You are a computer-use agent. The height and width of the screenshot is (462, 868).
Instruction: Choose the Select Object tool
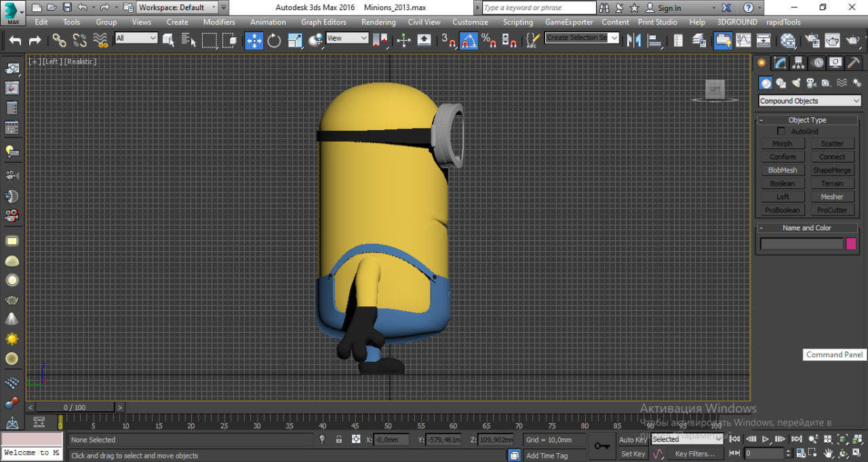[x=170, y=41]
